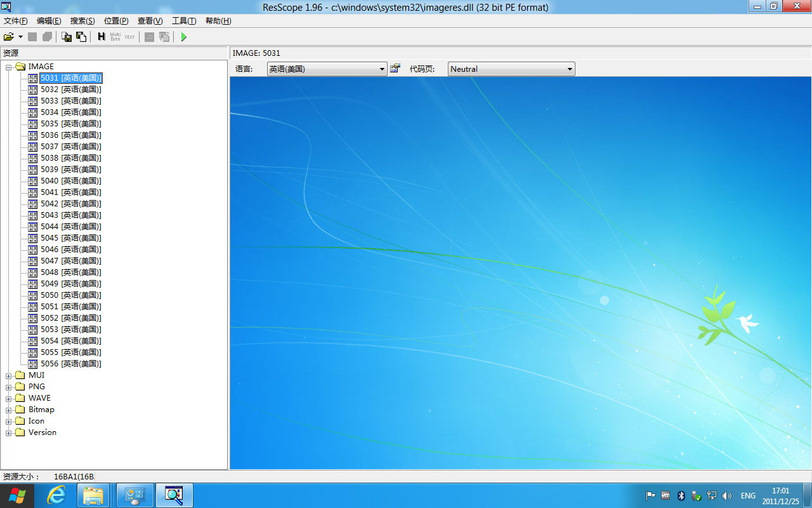Image resolution: width=812 pixels, height=508 pixels.
Task: Click the open file toolbar icon
Action: point(9,37)
